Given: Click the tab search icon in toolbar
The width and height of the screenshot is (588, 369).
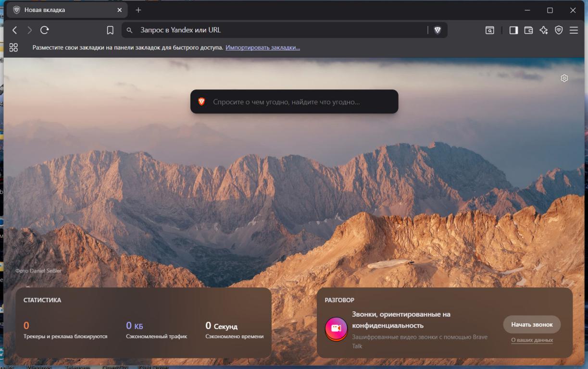Looking at the screenshot, I should (x=489, y=30).
